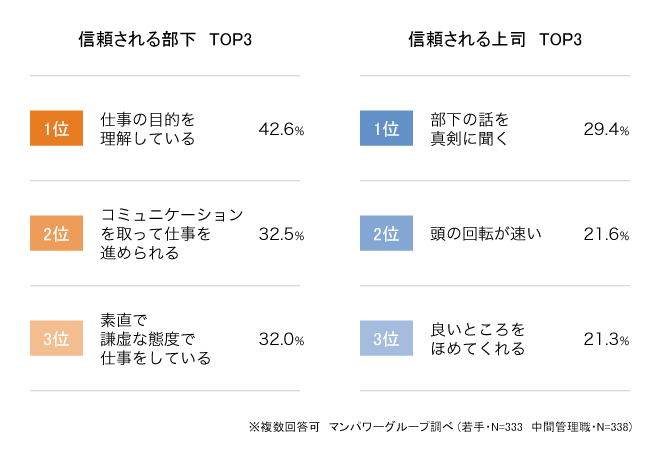The image size is (660, 460).
Task: Click the orange 2位 rank badge
Action: coord(56,235)
